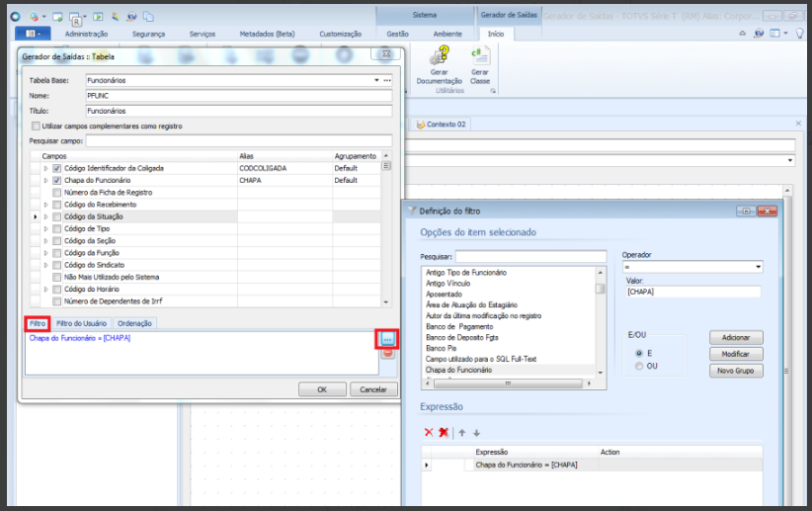Expand Código da Função tree row
This screenshot has height=511, width=812.
point(45,253)
